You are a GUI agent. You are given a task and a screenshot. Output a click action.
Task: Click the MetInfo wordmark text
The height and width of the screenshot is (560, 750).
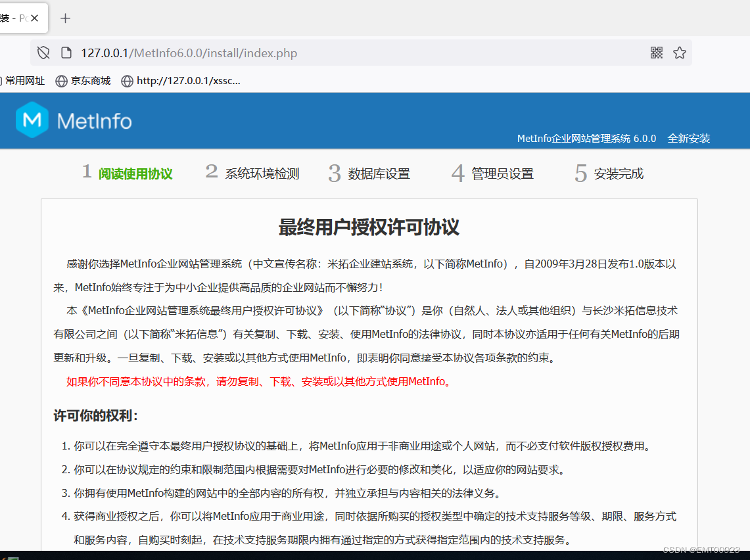(94, 122)
